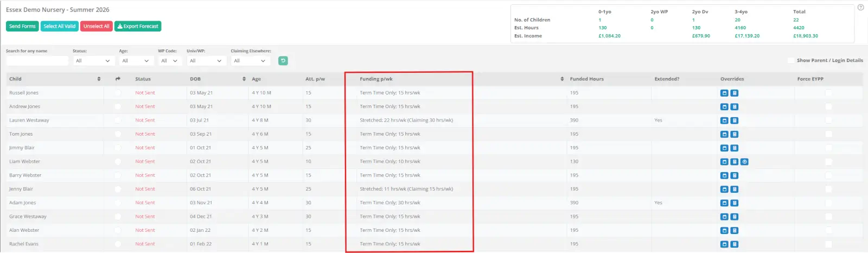Tick the send checkbox for Jimmy Blair
The width and height of the screenshot is (868, 253).
pyautogui.click(x=118, y=148)
